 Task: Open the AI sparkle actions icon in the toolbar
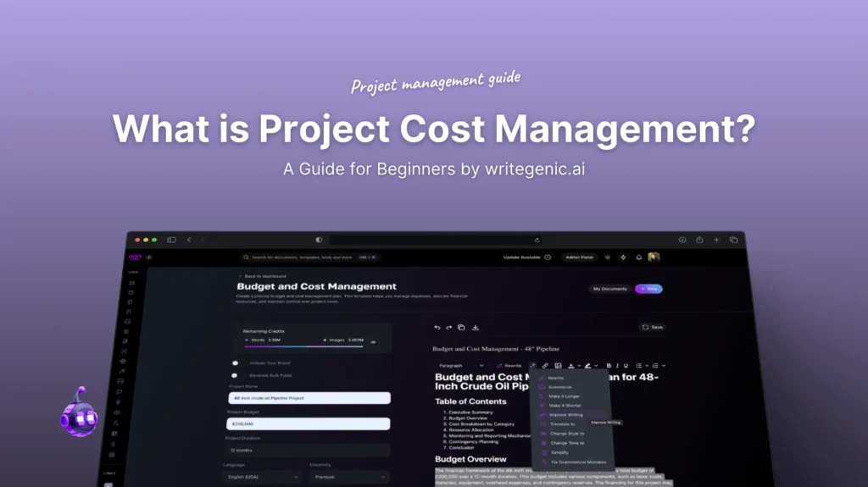click(532, 366)
